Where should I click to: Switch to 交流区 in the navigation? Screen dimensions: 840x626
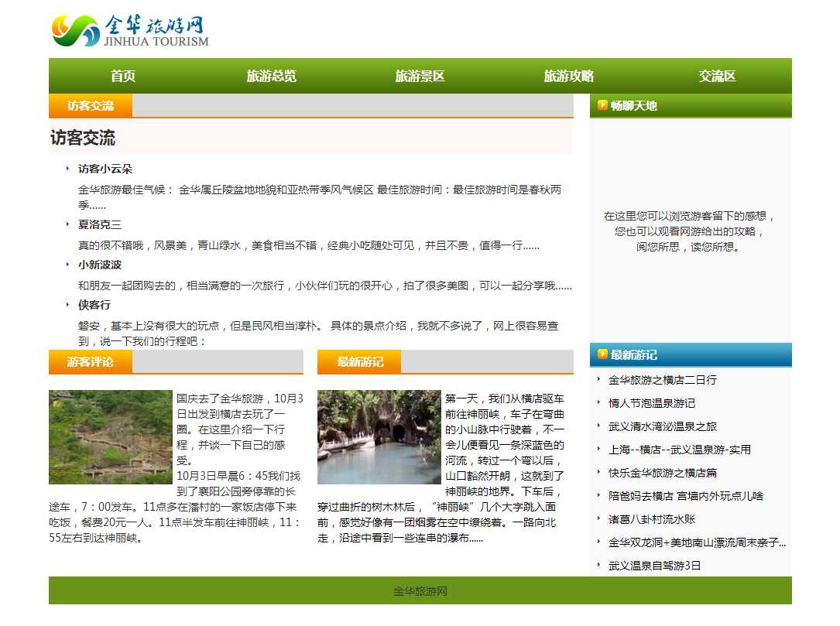click(x=717, y=76)
